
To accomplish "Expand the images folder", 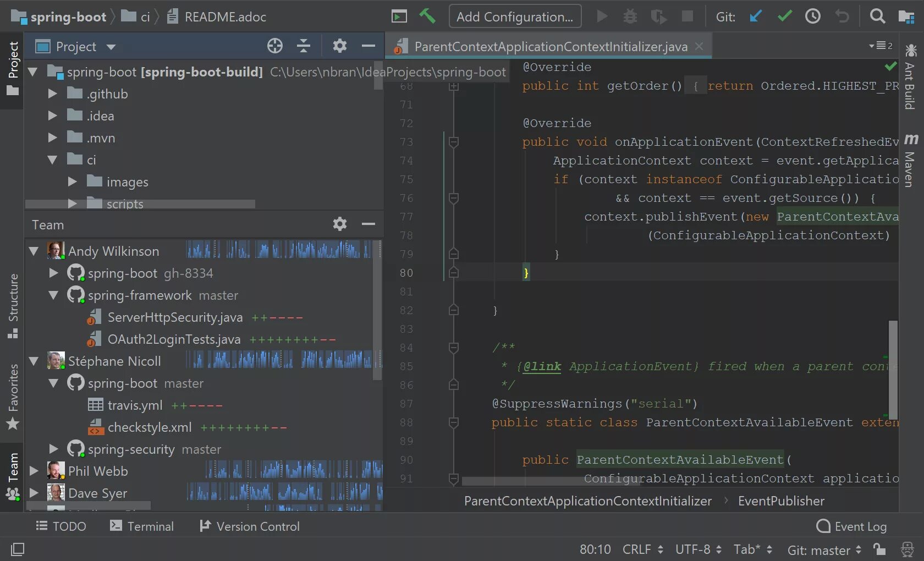I will click(x=73, y=182).
